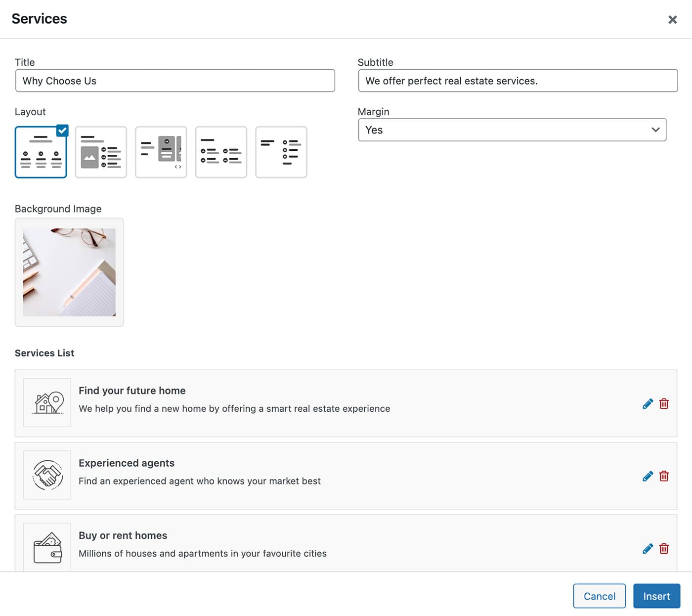Delete the 'Buy or rent homes' service
This screenshot has width=692, height=616.
click(x=664, y=549)
